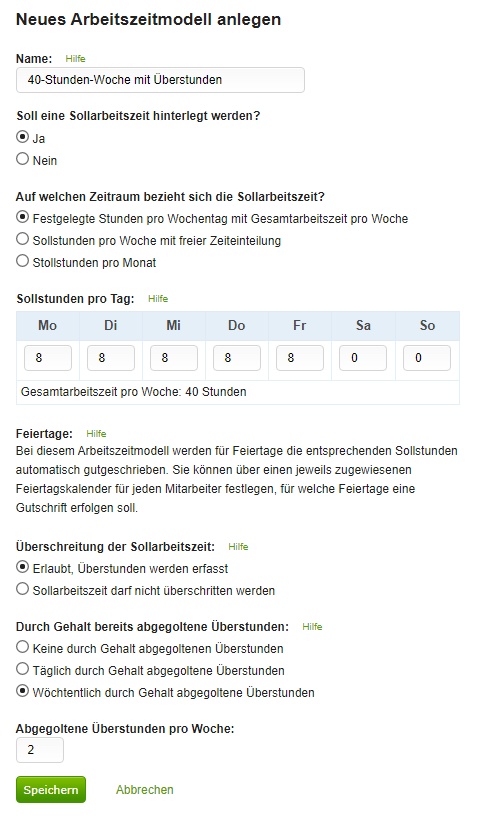Select 'Keine durch Gehalt abgegoltenen Überstunden'
Screen dimensions: 486x821
[23, 647]
